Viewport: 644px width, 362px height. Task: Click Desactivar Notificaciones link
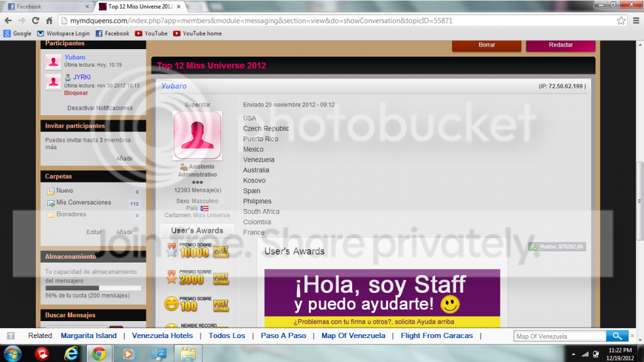[100, 108]
